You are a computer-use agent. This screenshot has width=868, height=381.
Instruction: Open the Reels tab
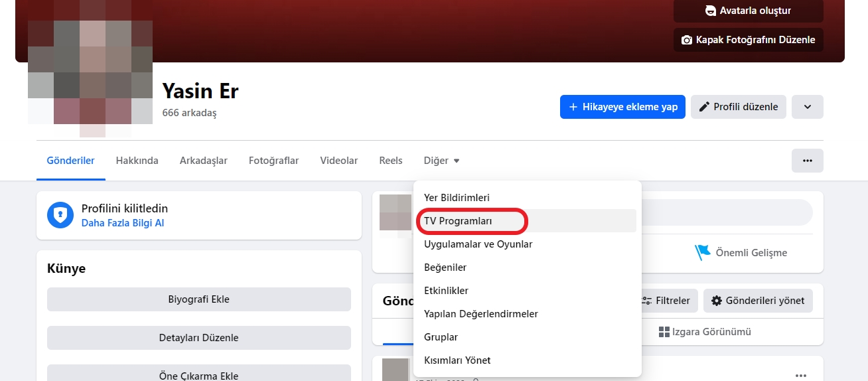click(x=391, y=161)
